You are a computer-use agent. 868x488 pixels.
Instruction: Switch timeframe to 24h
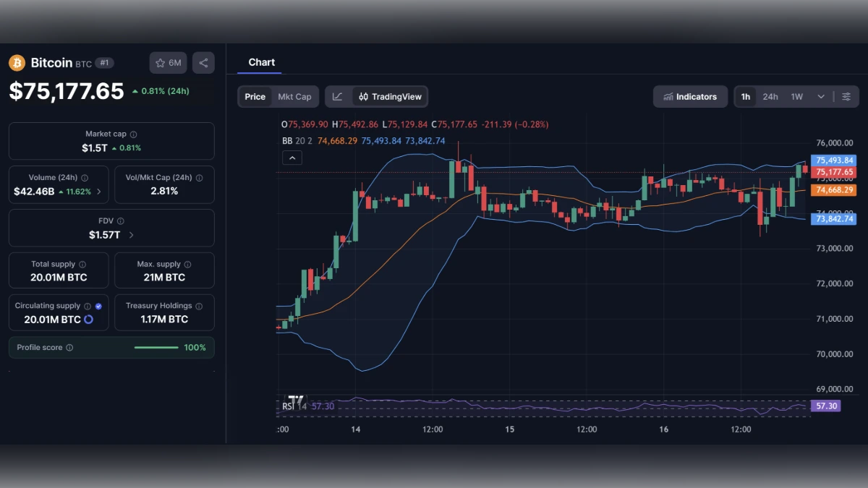pos(770,96)
